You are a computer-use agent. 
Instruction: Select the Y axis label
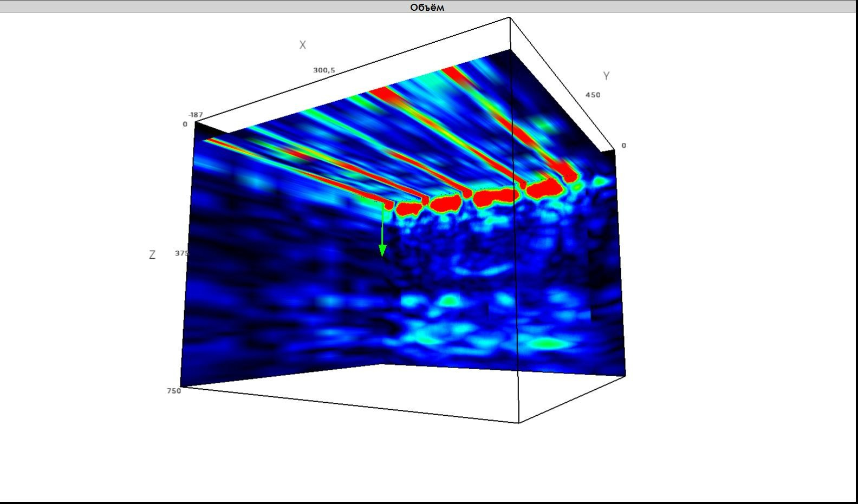(606, 76)
